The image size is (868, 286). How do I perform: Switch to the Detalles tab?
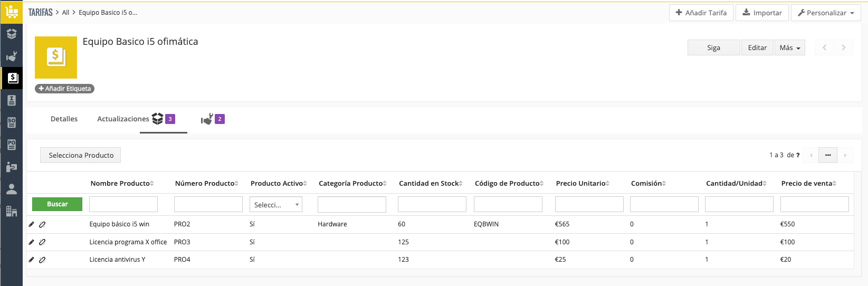point(64,119)
